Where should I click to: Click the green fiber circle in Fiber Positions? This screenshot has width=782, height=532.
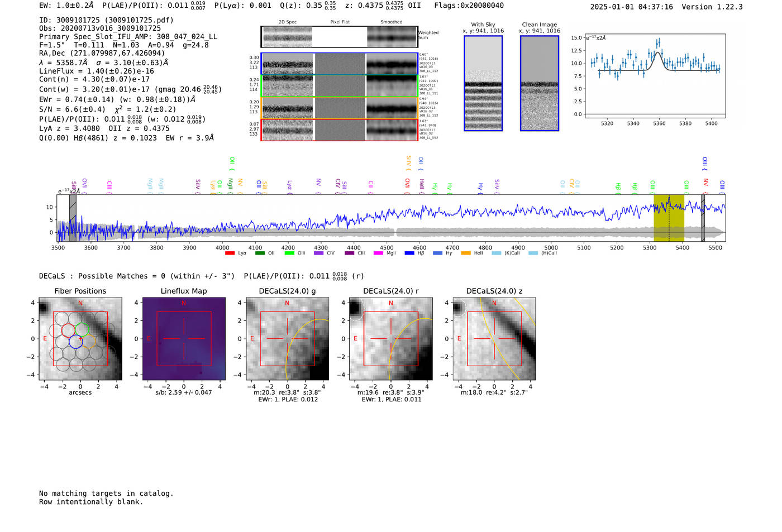[x=82, y=329]
